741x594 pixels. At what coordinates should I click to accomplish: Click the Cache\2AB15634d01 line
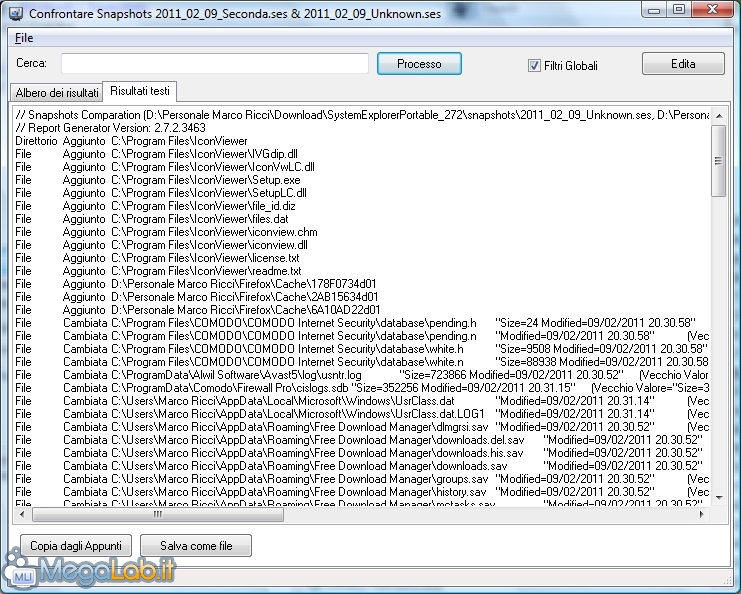[x=197, y=297]
